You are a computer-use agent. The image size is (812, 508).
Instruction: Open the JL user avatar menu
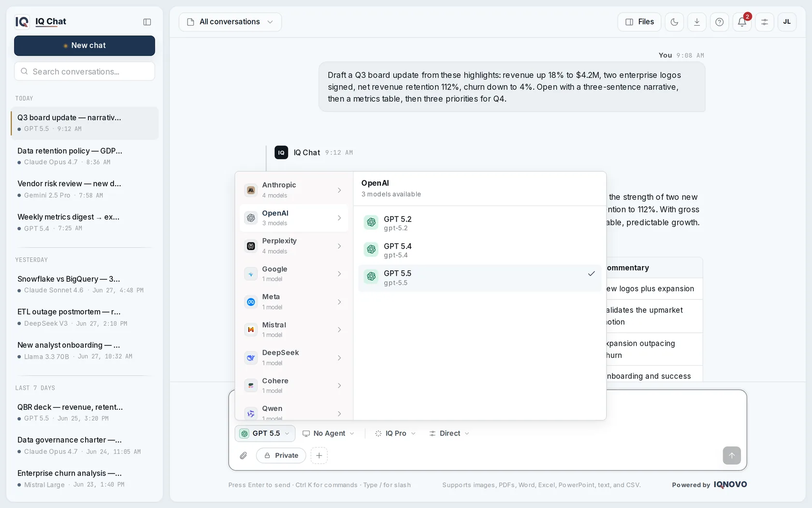coord(787,22)
